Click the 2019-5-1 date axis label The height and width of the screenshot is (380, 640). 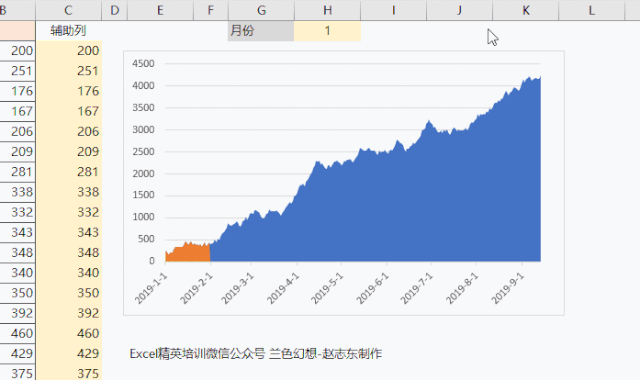coord(327,289)
